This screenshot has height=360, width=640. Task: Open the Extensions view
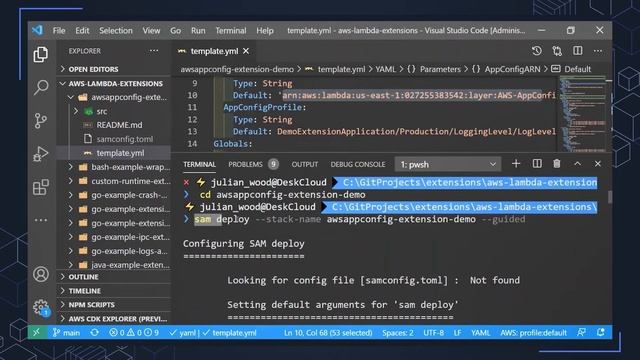tap(41, 187)
